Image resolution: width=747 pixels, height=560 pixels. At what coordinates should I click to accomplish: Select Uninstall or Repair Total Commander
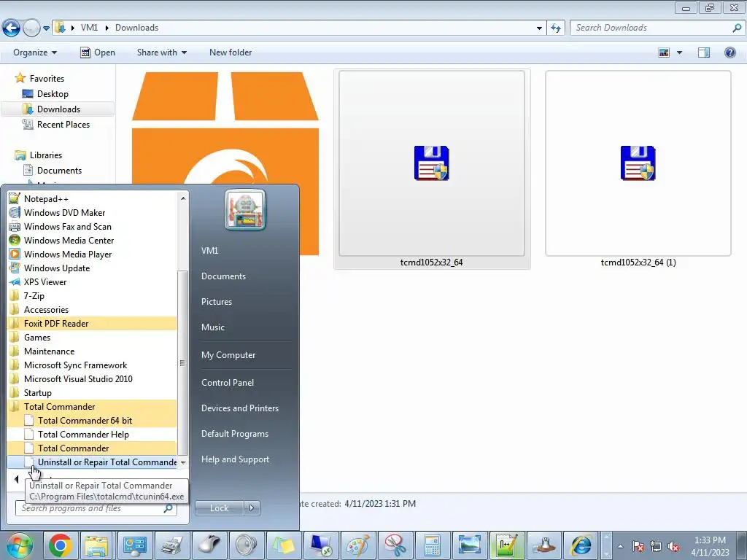coord(92,462)
